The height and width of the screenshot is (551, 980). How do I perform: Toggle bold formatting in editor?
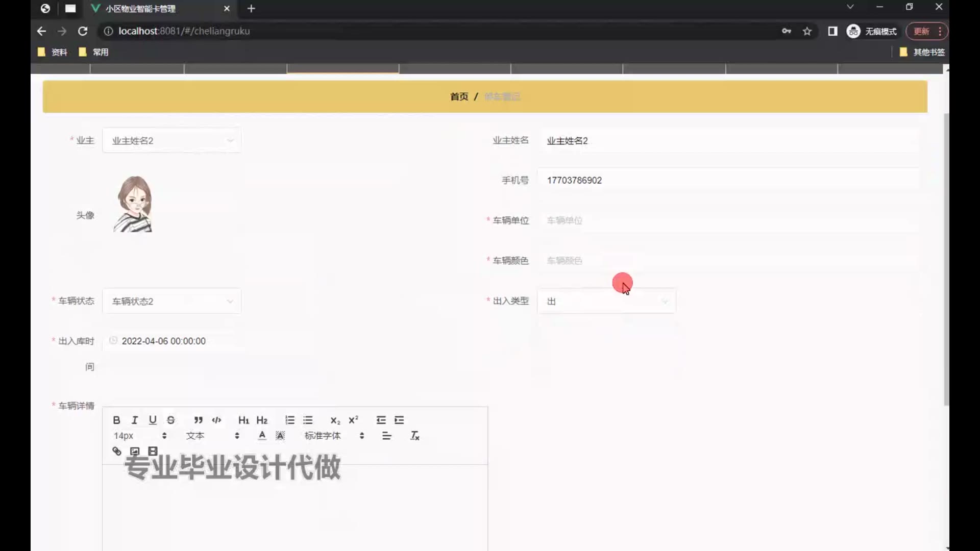coord(116,420)
